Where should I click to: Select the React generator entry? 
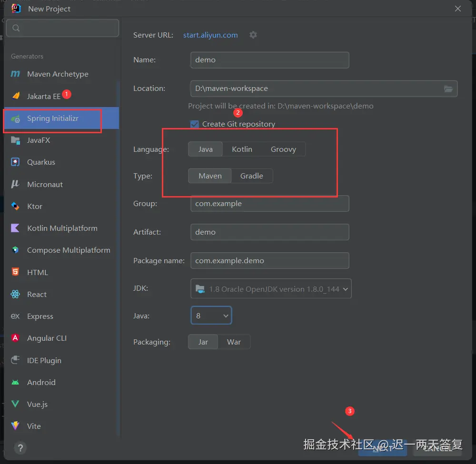tap(61, 294)
